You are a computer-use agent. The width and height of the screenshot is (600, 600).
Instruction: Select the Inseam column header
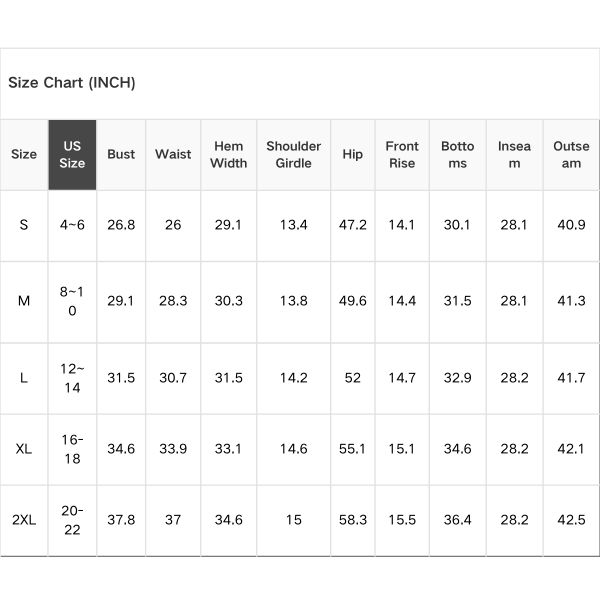(514, 155)
